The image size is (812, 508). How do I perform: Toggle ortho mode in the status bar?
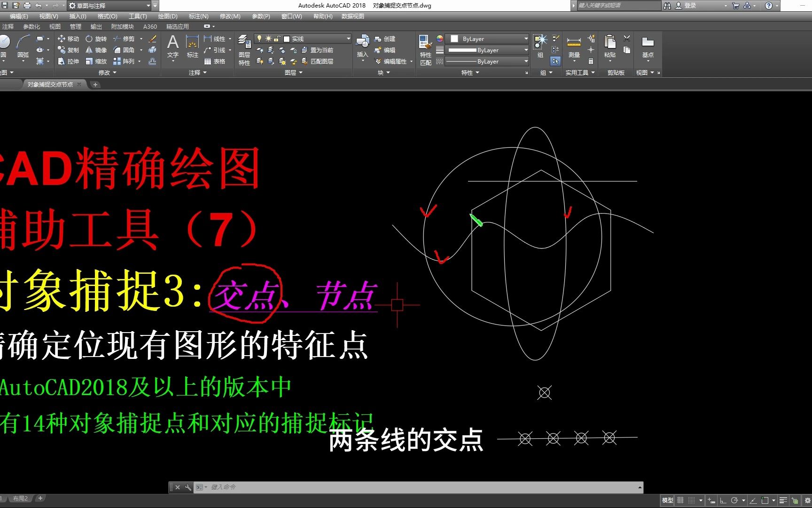click(723, 500)
